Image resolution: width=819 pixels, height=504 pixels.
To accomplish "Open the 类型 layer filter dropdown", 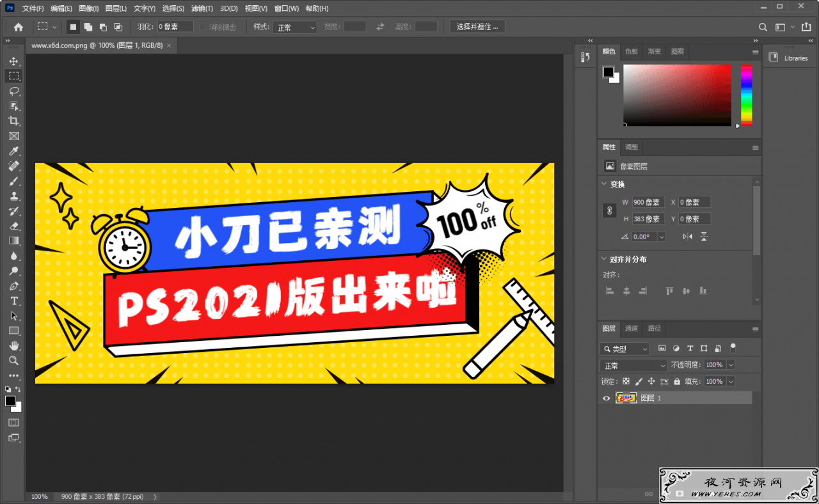I will pos(624,349).
